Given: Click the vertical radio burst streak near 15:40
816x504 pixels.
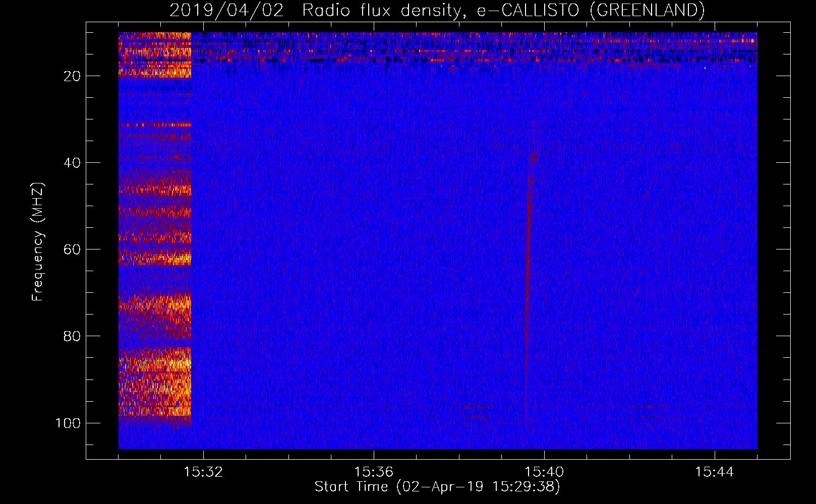Looking at the screenshot, I should pos(529,287).
